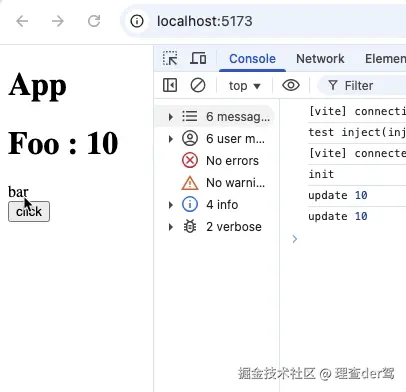Activate the inspect element picker icon

pos(170,59)
